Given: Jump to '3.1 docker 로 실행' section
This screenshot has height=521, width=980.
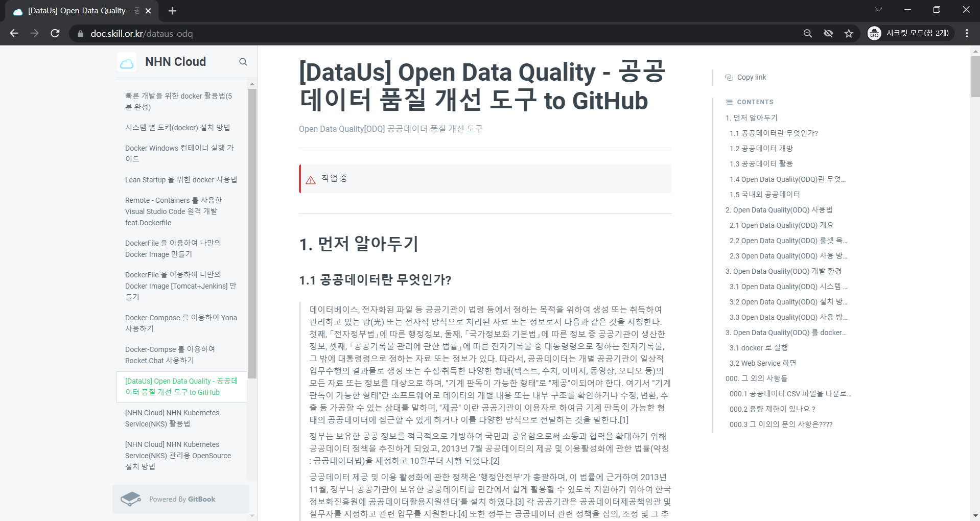Looking at the screenshot, I should click(758, 348).
